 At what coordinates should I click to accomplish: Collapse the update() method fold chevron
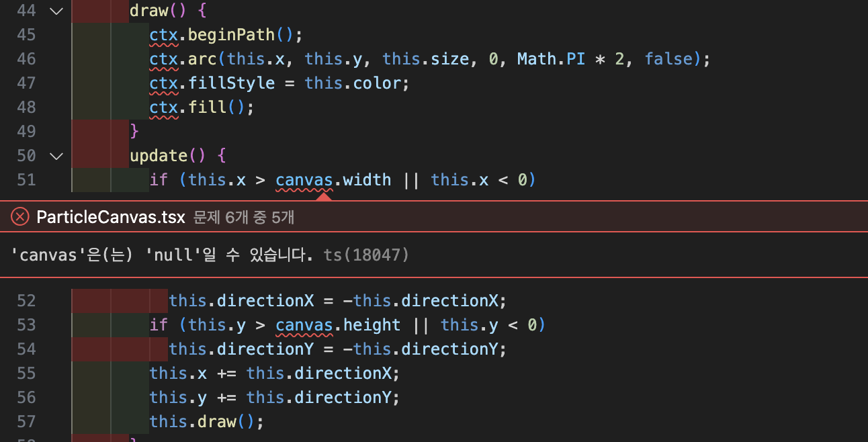(x=56, y=156)
